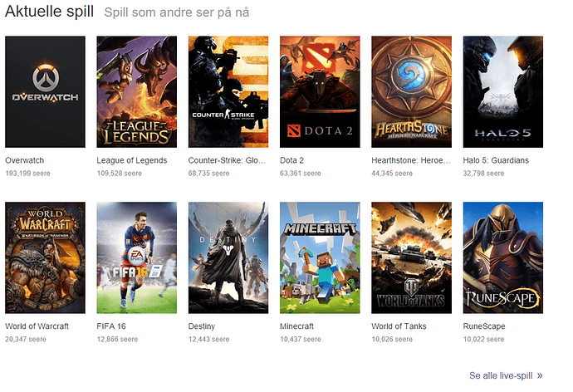The height and width of the screenshot is (392, 573).
Task: Click the '193,199 seere' viewer count
Action: (x=27, y=174)
